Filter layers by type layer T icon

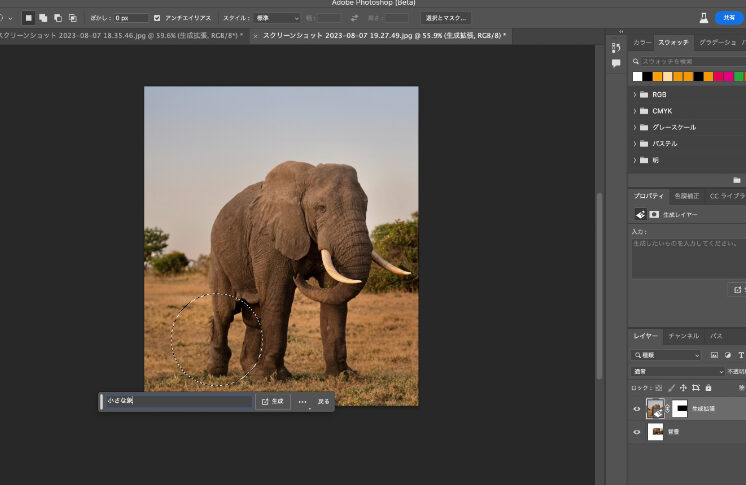741,355
